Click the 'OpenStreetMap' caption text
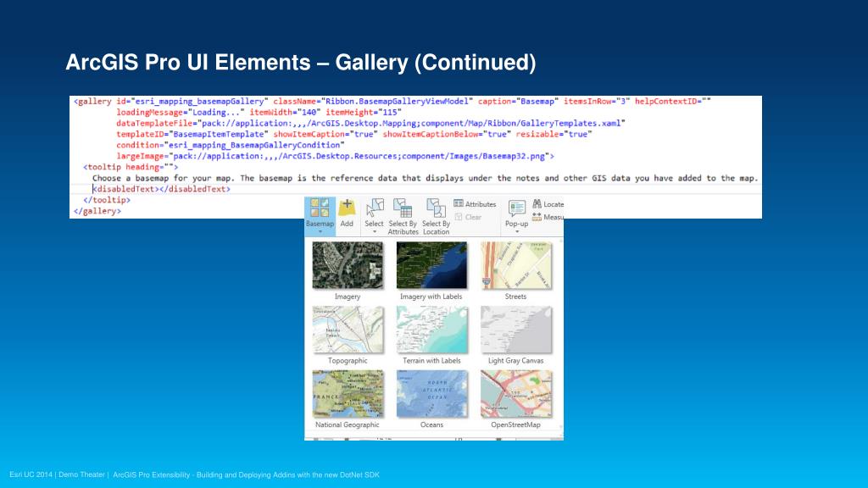 tap(516, 425)
